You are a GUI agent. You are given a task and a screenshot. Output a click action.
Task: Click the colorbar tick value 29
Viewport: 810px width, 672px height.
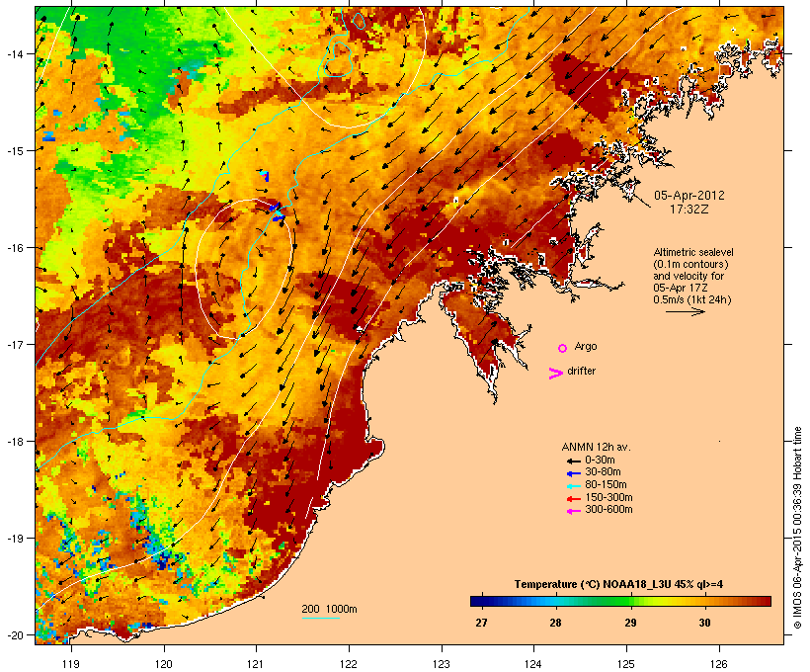click(x=631, y=623)
